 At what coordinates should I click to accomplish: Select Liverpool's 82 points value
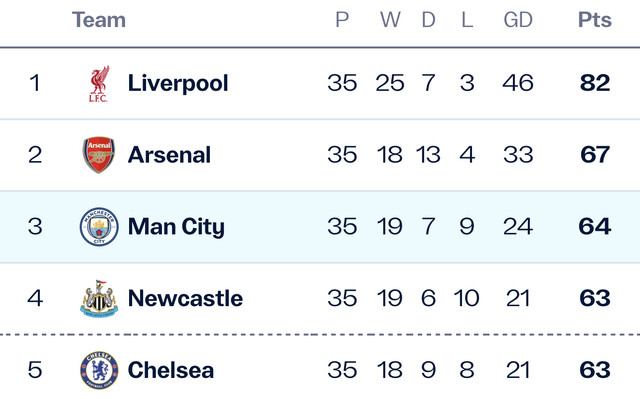[x=595, y=83]
